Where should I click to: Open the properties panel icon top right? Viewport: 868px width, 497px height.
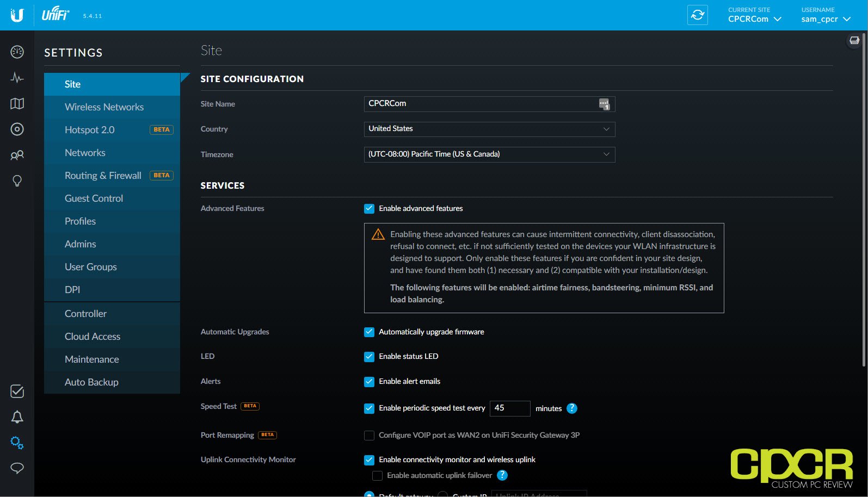(x=854, y=40)
